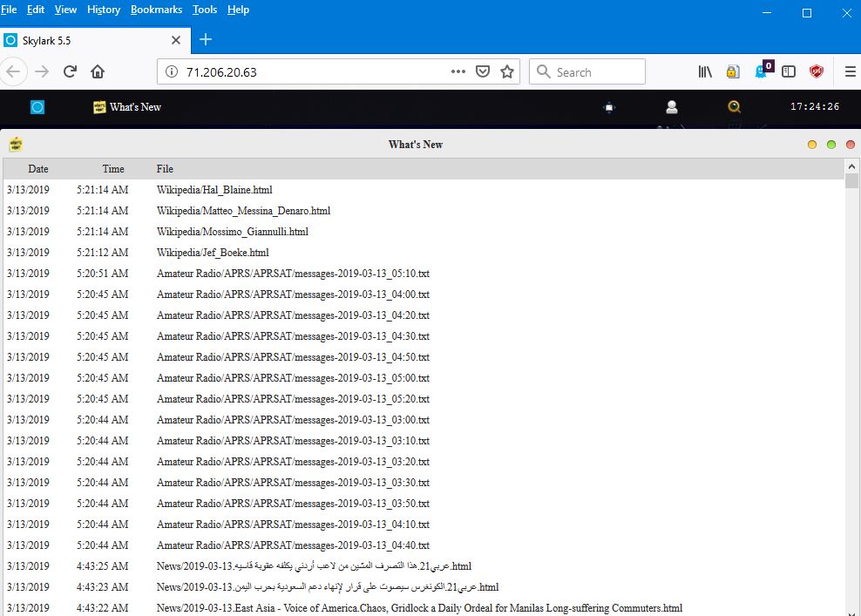
Task: Open Wikipedia/Hal_Blaine.html entry
Action: 214,190
